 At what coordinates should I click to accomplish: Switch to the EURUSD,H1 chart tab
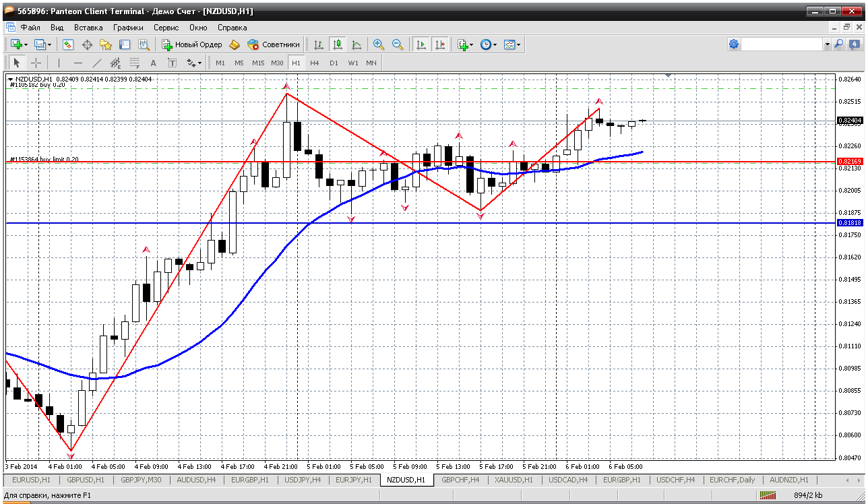click(x=32, y=480)
